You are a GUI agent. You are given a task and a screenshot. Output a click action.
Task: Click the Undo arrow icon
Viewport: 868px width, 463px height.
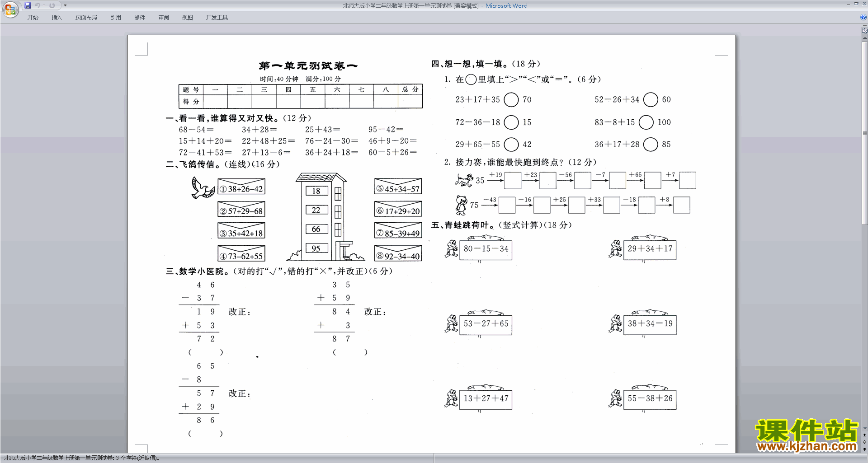(38, 5)
